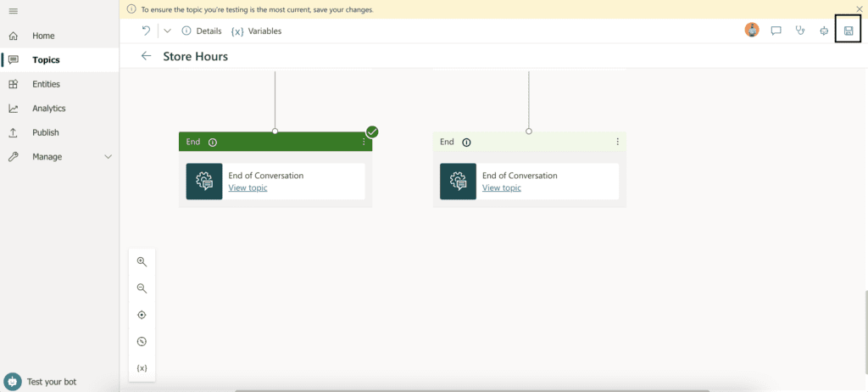Screen dimensions: 868x392
Task: Open the right End node options menu
Action: 617,142
